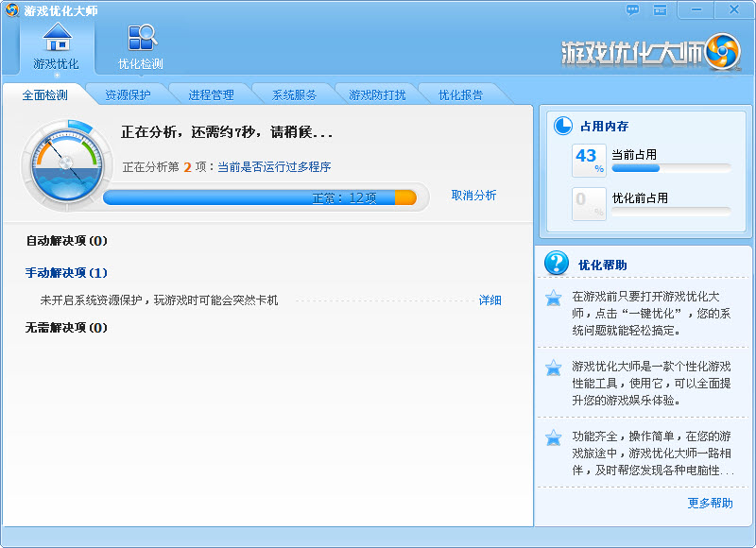Click the 占用内存 panel title
This screenshot has width=756, height=548.
604,127
